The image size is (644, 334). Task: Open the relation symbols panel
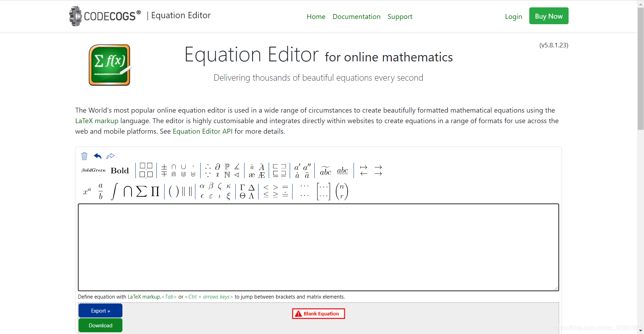(x=276, y=191)
